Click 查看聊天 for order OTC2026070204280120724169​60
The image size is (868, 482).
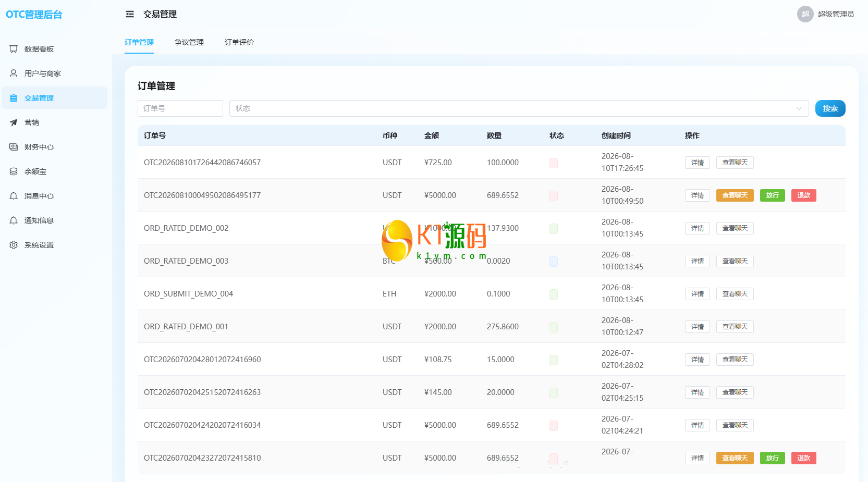point(735,360)
